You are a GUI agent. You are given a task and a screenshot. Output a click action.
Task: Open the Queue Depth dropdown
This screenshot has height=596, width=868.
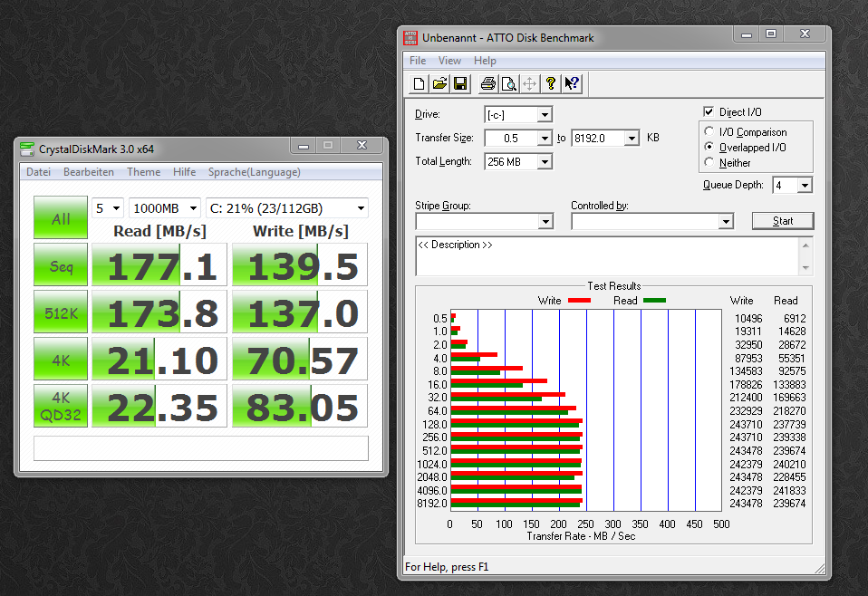[x=805, y=185]
